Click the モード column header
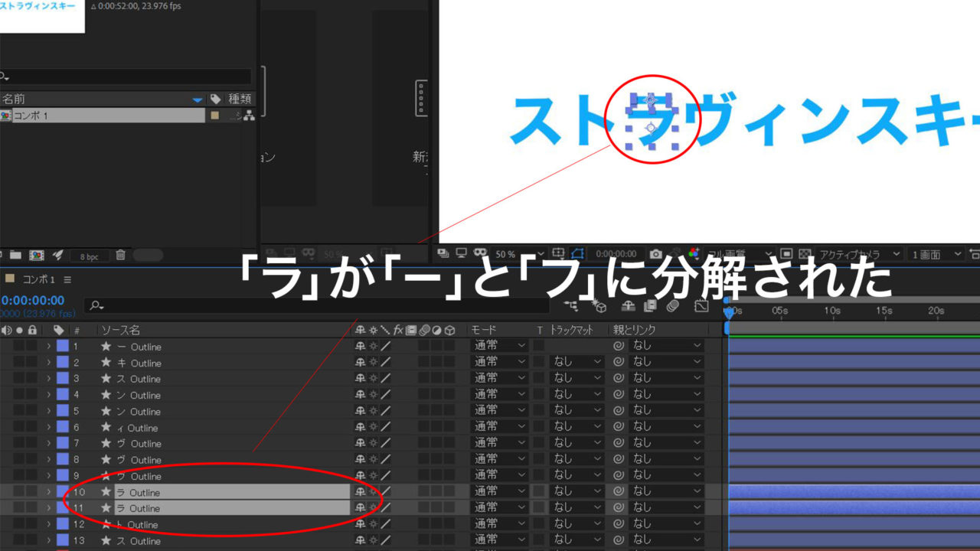980x551 pixels. click(x=483, y=330)
